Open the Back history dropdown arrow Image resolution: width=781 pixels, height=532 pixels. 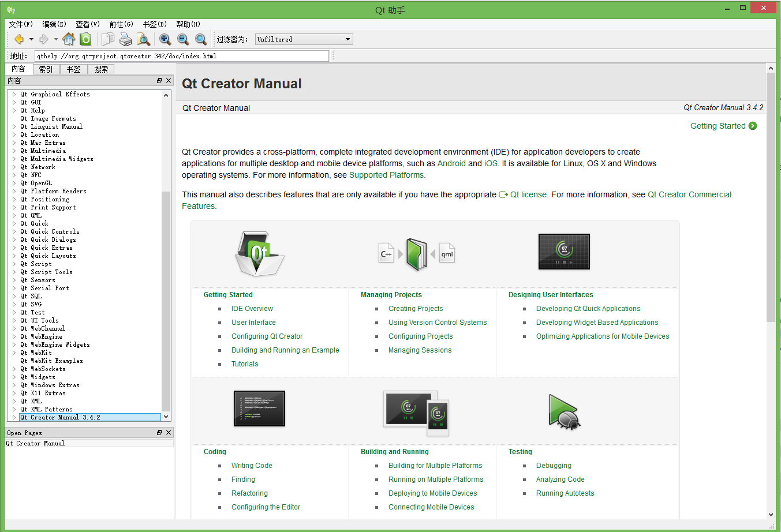[x=31, y=39]
